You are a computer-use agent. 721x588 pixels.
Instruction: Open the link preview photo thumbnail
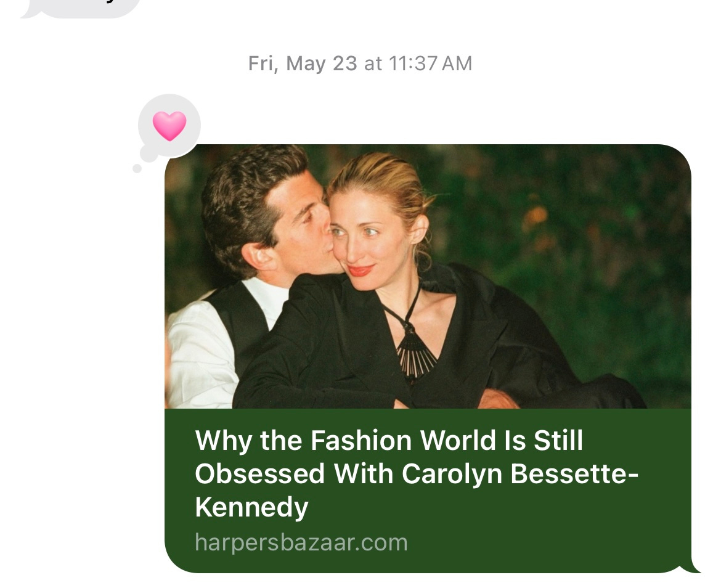(x=428, y=276)
